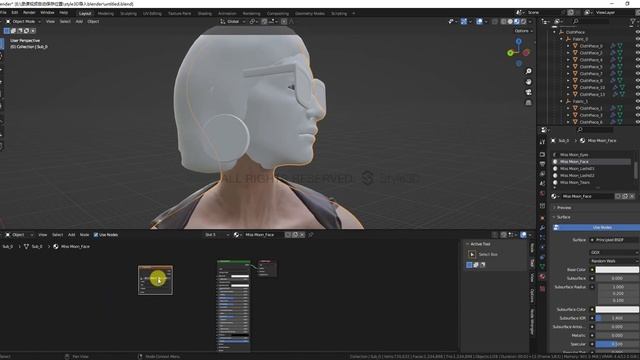Click the outliner filter funnel icon
This screenshot has width=640, height=360.
click(x=633, y=22)
